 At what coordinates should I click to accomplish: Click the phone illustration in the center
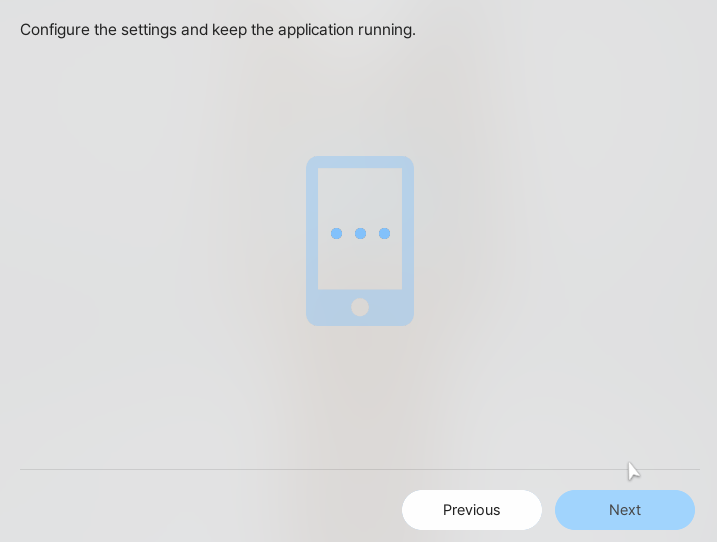(360, 240)
